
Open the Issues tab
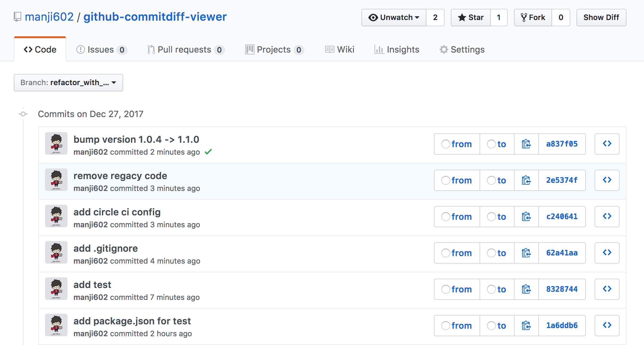[x=102, y=49]
